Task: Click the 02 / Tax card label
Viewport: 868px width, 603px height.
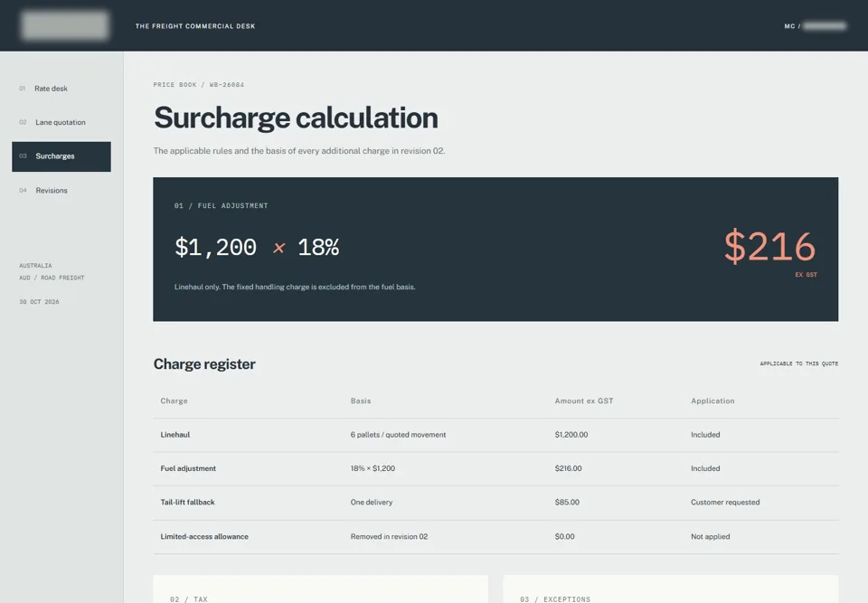Action: click(189, 599)
